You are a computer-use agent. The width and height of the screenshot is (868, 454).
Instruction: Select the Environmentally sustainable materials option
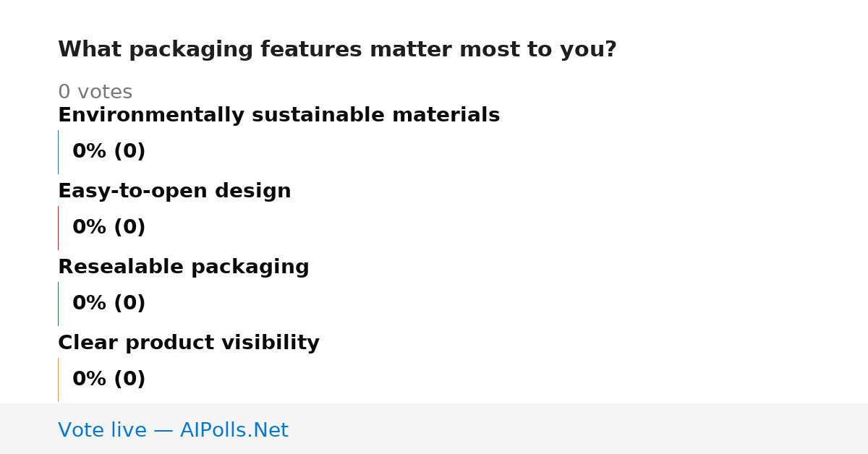pyautogui.click(x=278, y=116)
